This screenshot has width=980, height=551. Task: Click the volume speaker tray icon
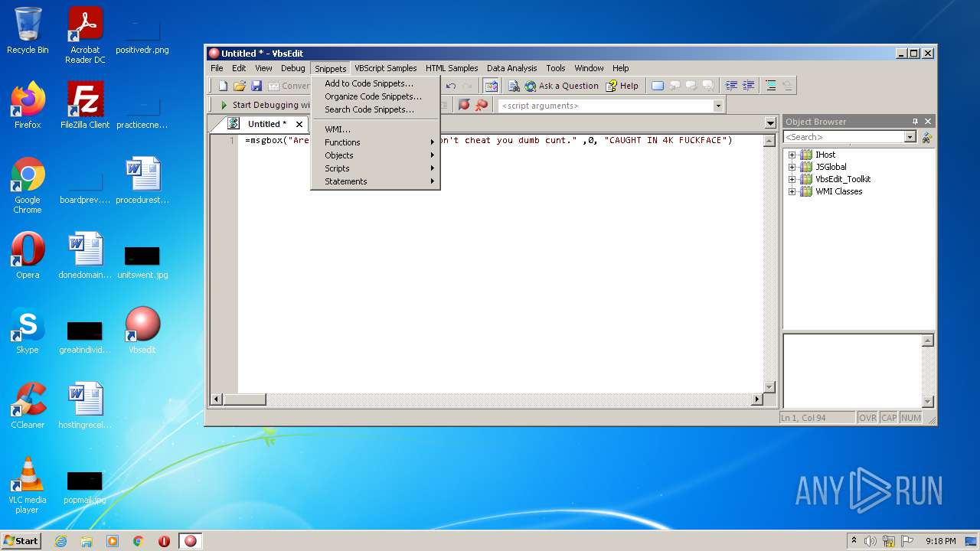pos(871,541)
